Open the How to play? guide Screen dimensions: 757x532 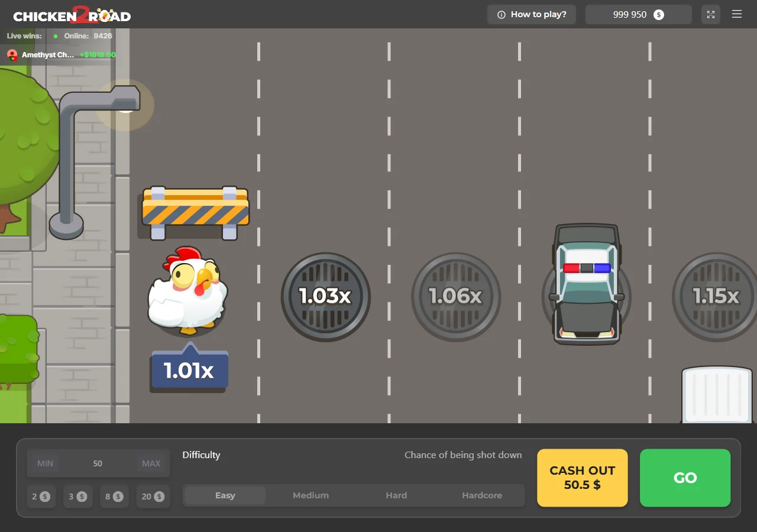pyautogui.click(x=532, y=14)
